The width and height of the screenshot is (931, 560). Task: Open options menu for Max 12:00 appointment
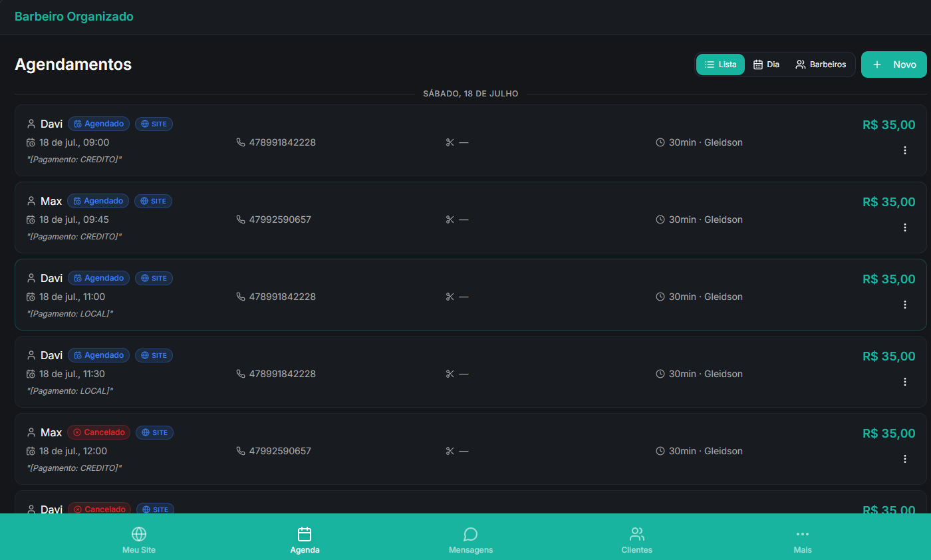(x=904, y=459)
